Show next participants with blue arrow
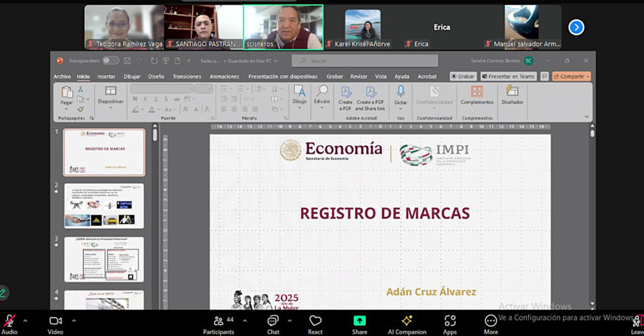644x336 pixels. 576,28
